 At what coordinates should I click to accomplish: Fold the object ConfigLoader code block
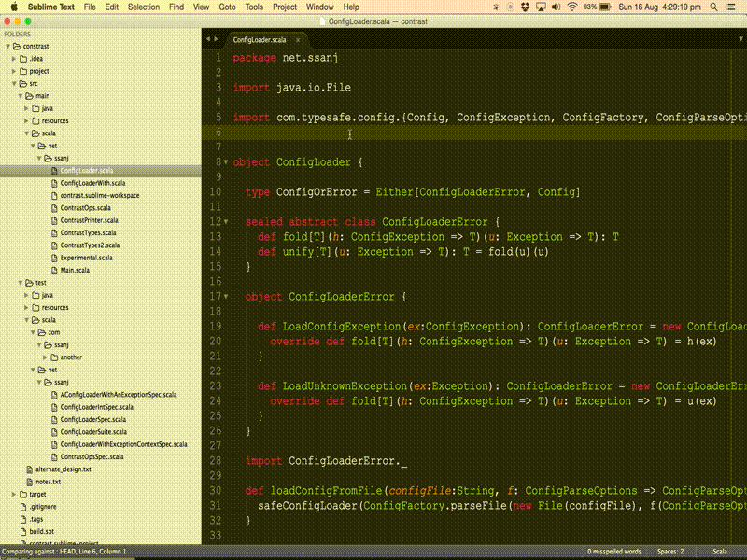[226, 162]
